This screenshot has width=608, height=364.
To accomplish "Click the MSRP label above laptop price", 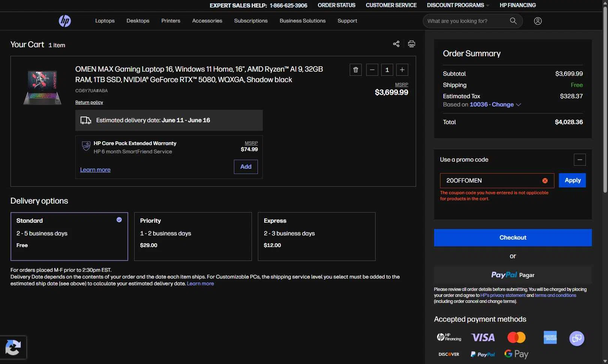I will (x=401, y=85).
